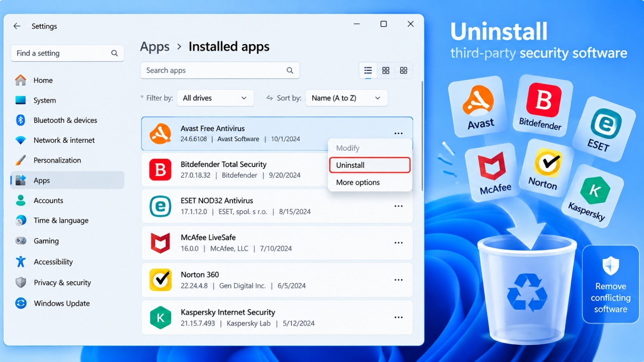Switch to list view layout
644x362 pixels.
368,71
